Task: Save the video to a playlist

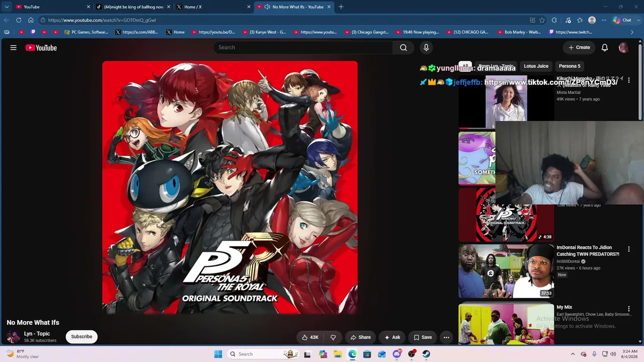Action: [x=423, y=337]
